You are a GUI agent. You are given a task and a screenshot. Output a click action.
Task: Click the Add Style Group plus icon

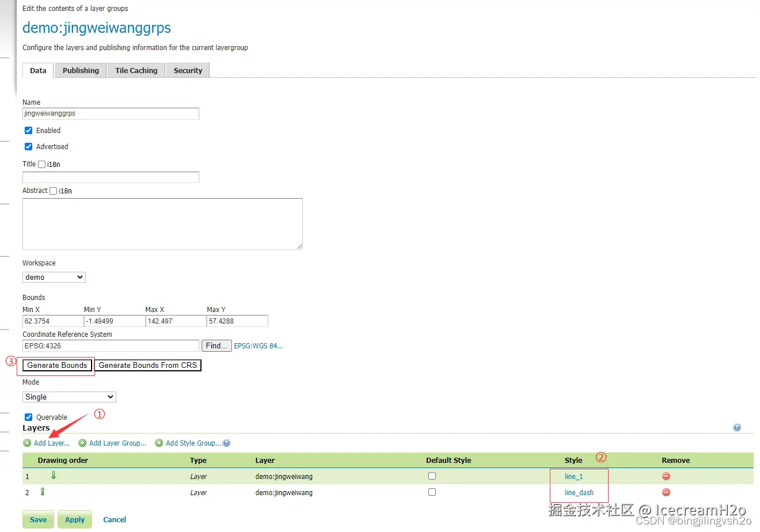(x=159, y=443)
